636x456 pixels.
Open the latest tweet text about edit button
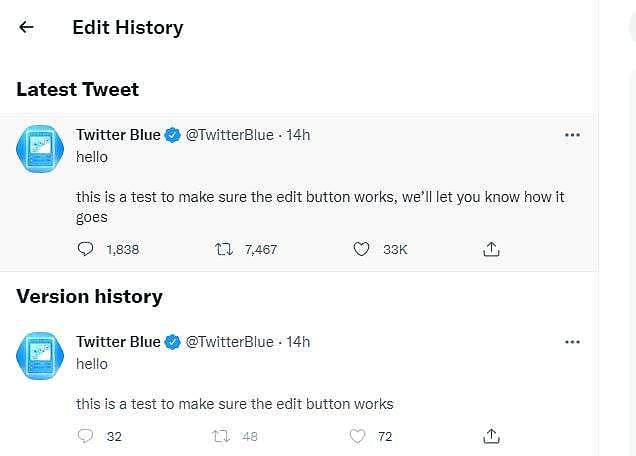[x=320, y=197]
